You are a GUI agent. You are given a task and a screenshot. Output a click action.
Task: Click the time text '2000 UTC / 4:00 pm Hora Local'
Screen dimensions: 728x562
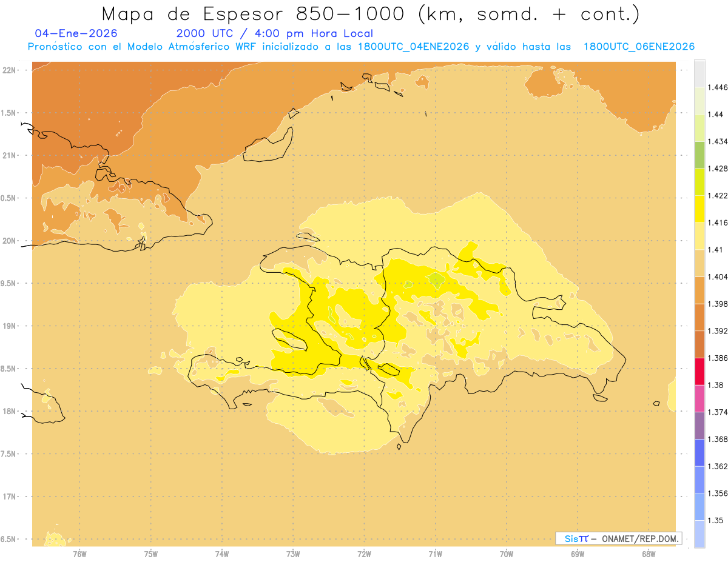tap(274, 33)
